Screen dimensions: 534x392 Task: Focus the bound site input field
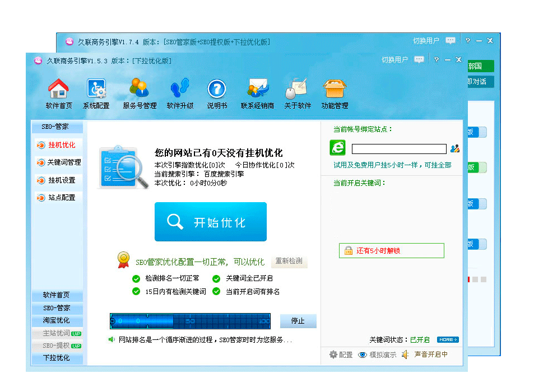[399, 149]
